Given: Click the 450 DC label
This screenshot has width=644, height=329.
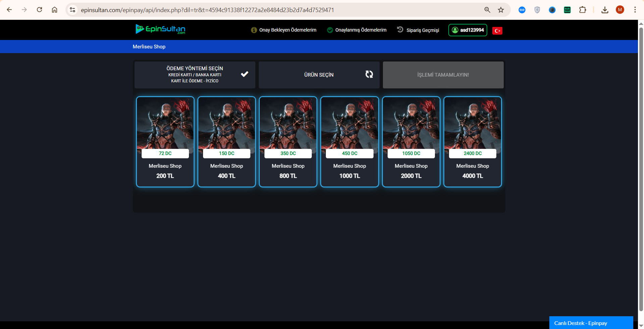Looking at the screenshot, I should [x=350, y=153].
